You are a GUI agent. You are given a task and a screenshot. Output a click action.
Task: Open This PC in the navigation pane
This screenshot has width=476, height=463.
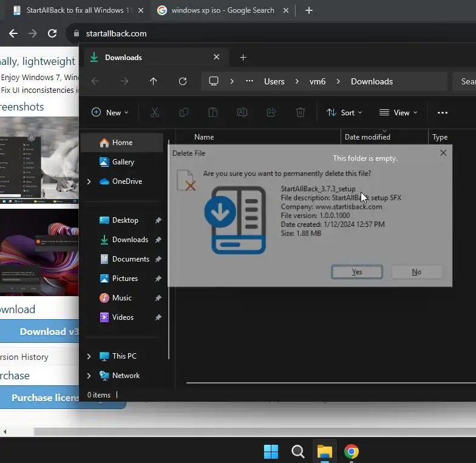[124, 356]
